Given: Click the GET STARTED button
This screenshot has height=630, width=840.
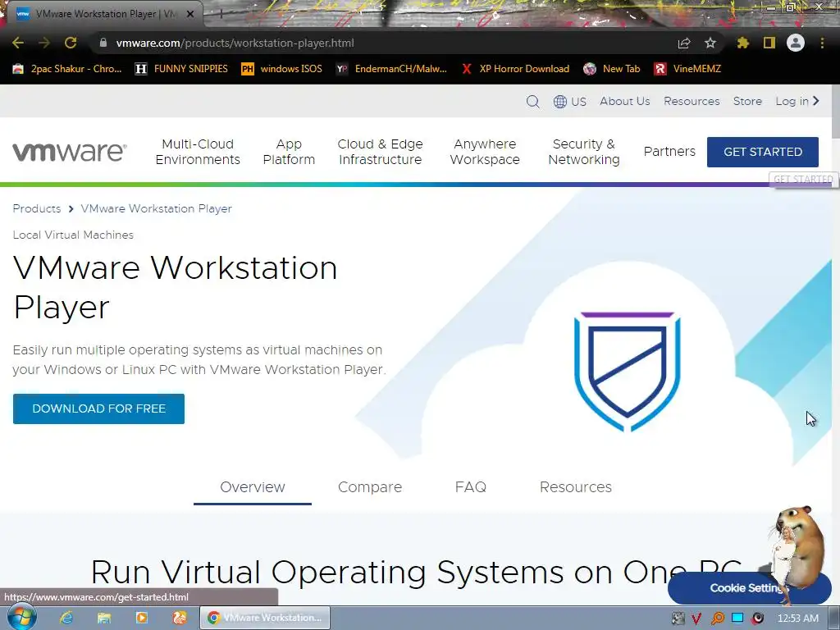Looking at the screenshot, I should 762,152.
